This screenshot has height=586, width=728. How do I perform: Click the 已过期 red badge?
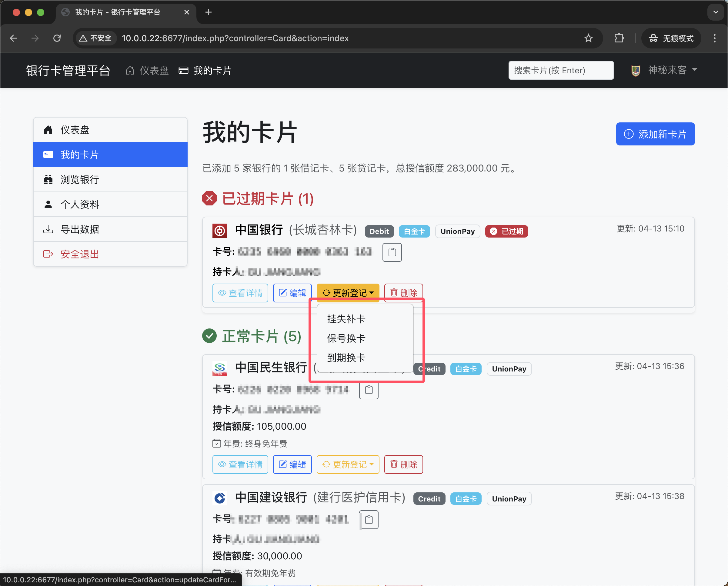506,231
